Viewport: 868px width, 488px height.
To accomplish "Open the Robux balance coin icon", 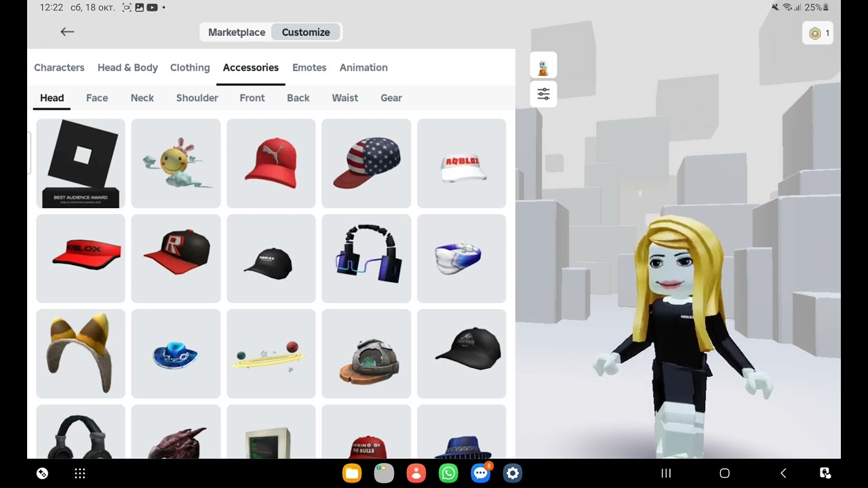I will tap(815, 33).
